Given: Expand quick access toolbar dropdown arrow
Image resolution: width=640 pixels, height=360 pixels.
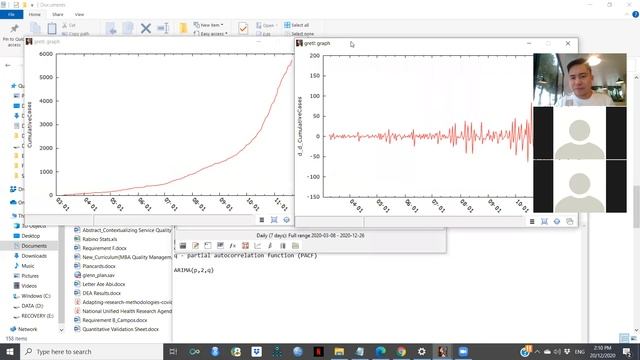Looking at the screenshot, I should (32, 5).
